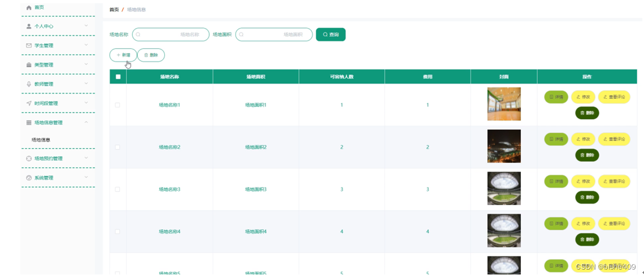Click 详情 for 场地名称1 row
Image resolution: width=644 pixels, height=275 pixels.
[556, 97]
